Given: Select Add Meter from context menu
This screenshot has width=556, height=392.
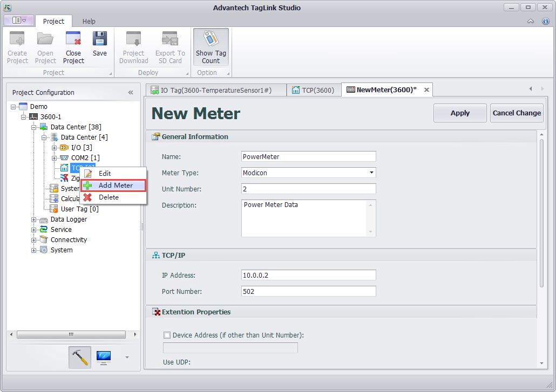Looking at the screenshot, I should 115,185.
